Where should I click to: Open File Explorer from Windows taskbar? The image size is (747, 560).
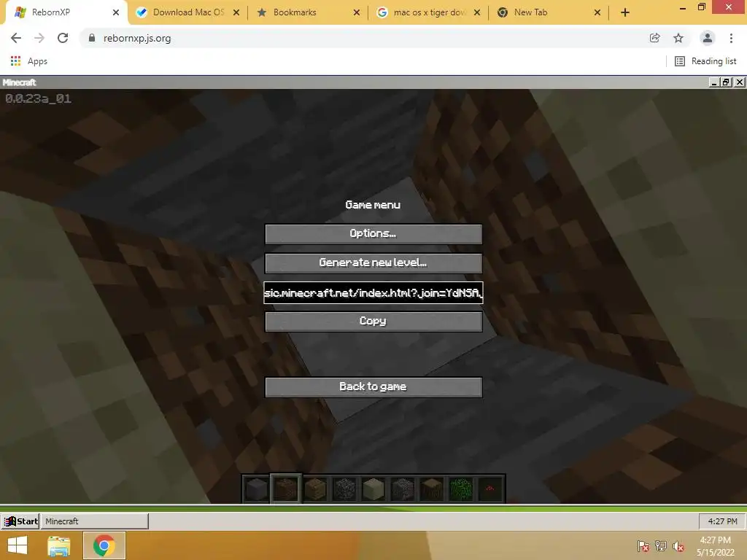point(59,545)
